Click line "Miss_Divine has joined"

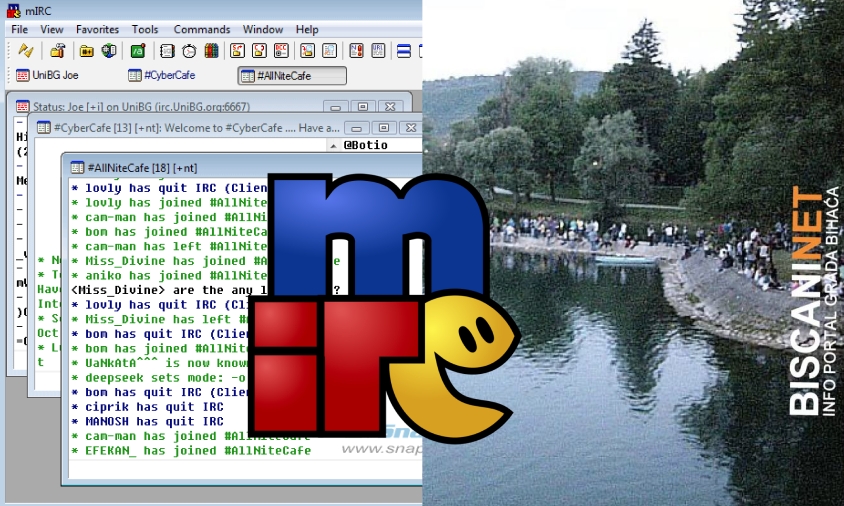(x=169, y=261)
